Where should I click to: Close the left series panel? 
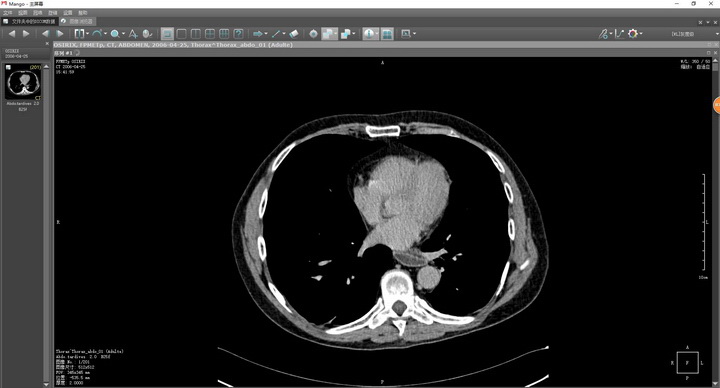(47, 44)
